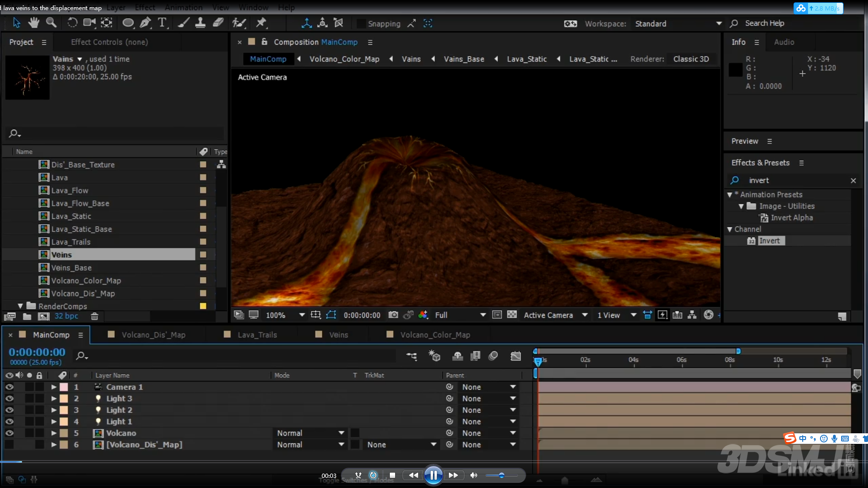Create new folder in Project panel
Viewport: 868px width, 488px height.
click(27, 316)
